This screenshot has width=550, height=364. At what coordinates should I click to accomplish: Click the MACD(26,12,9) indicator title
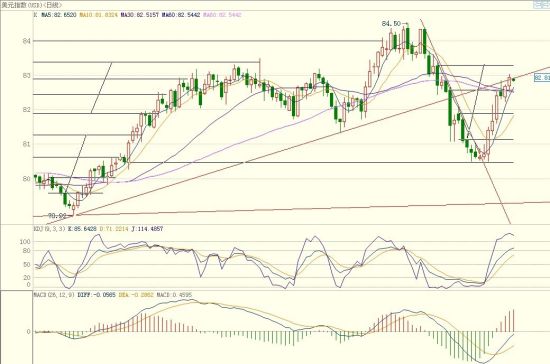(x=54, y=295)
